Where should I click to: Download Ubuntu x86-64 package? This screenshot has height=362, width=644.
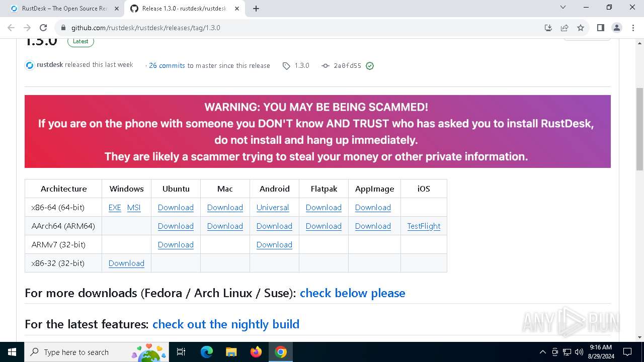coord(176,208)
